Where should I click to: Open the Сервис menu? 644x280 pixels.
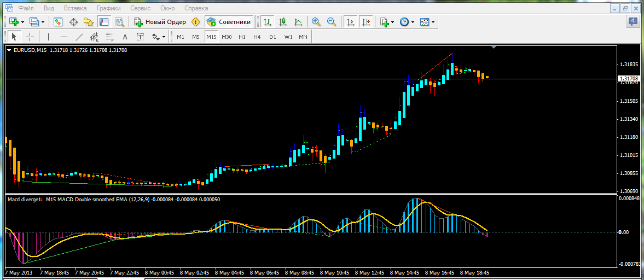point(141,9)
